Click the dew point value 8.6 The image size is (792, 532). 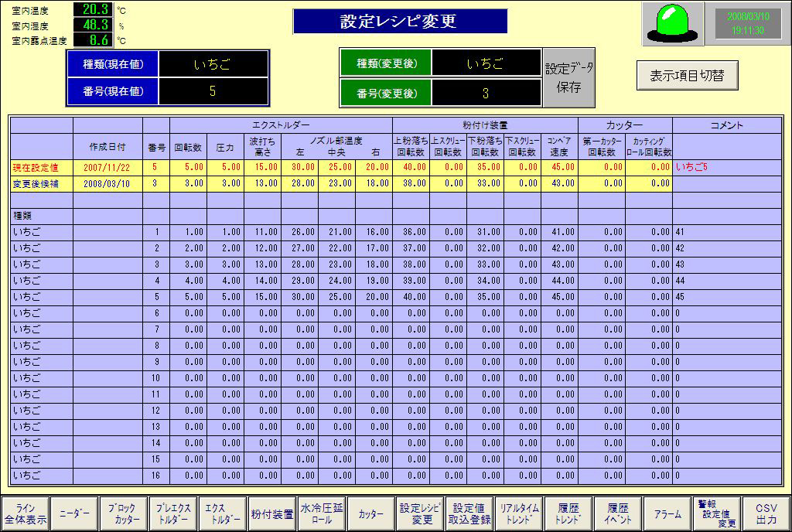click(94, 40)
